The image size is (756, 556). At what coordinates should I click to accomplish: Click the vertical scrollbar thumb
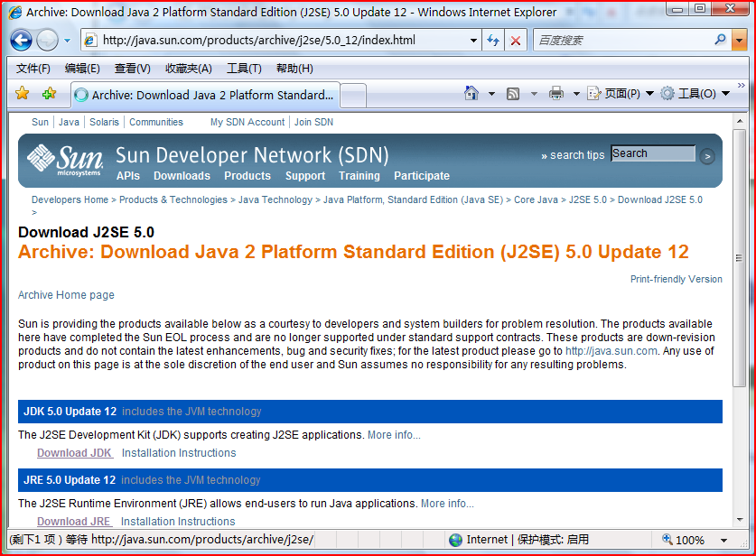739,258
